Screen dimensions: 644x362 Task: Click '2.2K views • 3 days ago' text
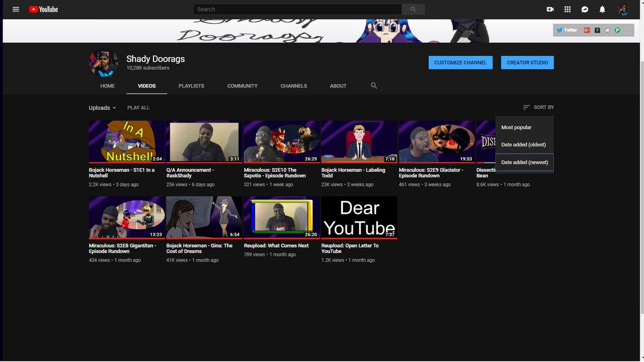click(x=114, y=184)
